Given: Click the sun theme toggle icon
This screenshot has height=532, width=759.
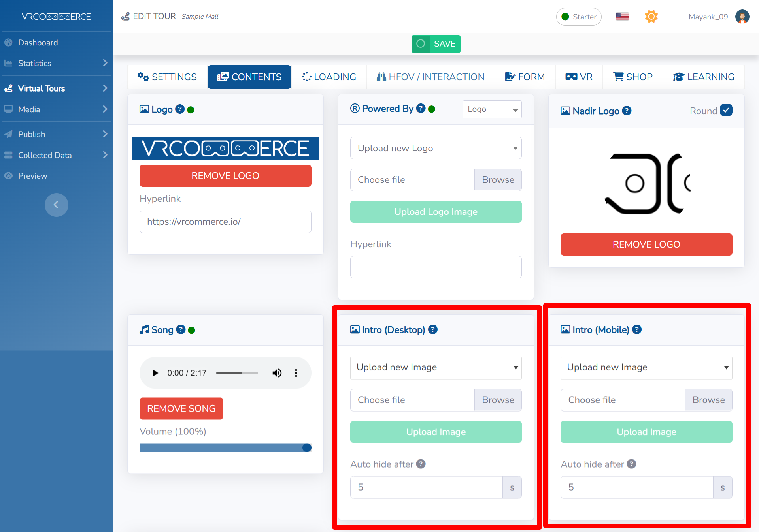Looking at the screenshot, I should click(651, 17).
